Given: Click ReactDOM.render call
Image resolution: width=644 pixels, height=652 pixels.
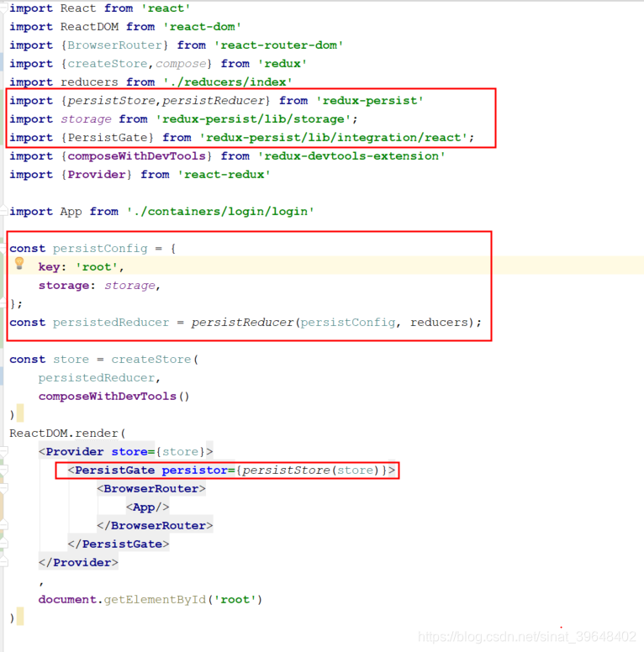Looking at the screenshot, I should 67,434.
